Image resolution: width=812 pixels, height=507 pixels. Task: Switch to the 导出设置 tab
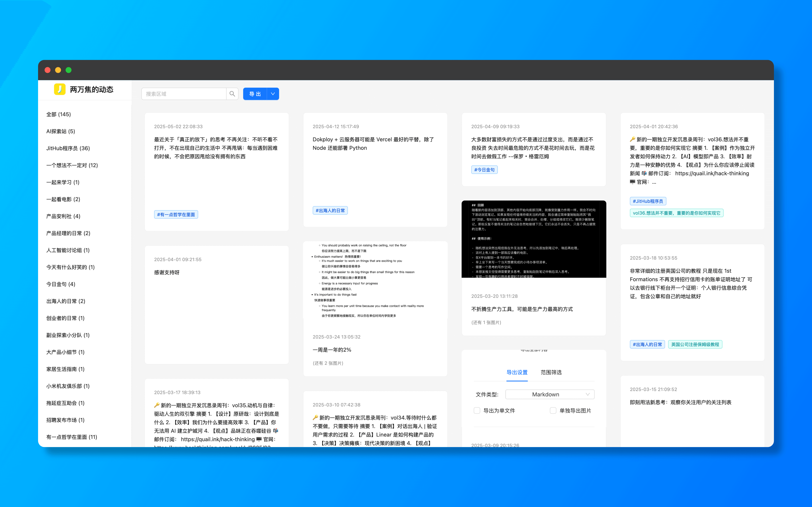517,372
